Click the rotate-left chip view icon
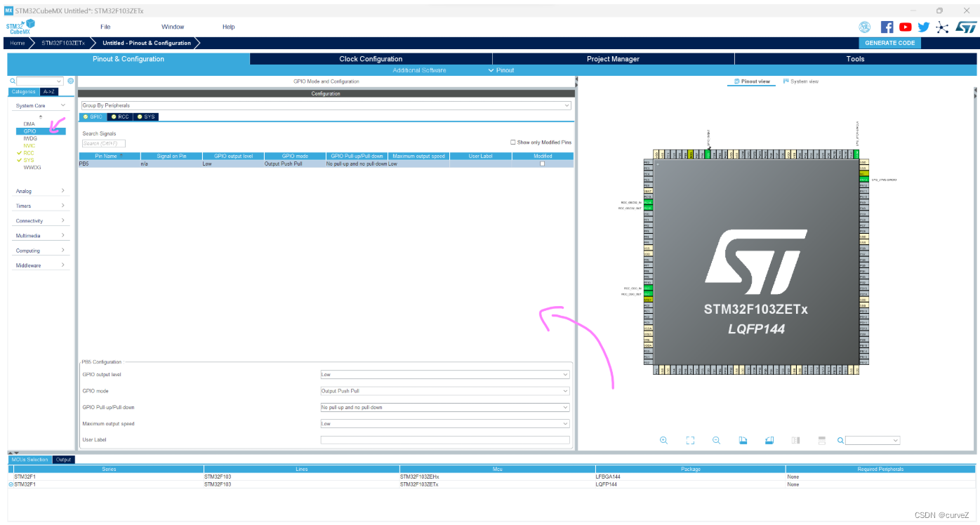 pyautogui.click(x=743, y=440)
